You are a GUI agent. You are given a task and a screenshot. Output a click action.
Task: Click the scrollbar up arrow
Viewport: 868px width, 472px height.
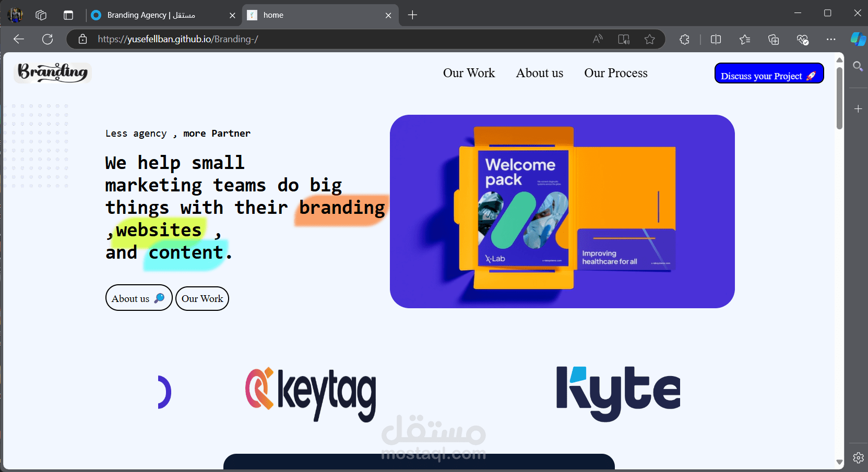pos(839,60)
